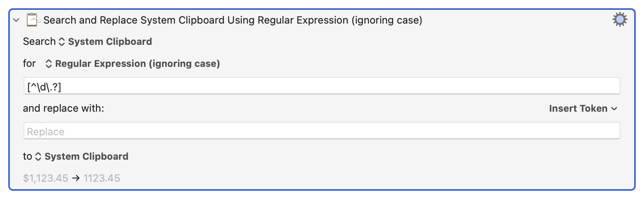Open the gear menu for this action

(620, 20)
